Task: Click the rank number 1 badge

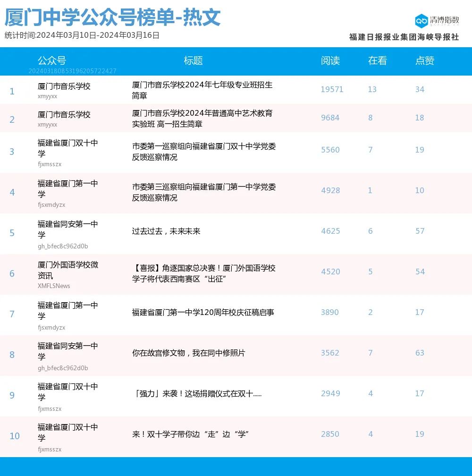Action: point(12,91)
